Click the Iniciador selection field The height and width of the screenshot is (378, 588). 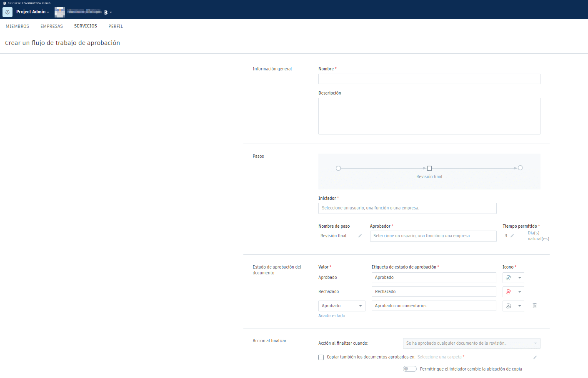407,208
